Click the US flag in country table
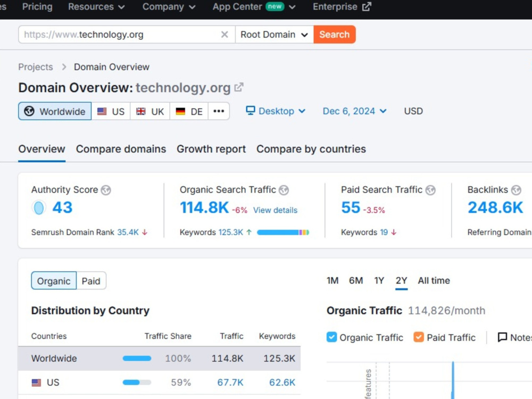Screen dimensions: 532x399 [x=36, y=383]
